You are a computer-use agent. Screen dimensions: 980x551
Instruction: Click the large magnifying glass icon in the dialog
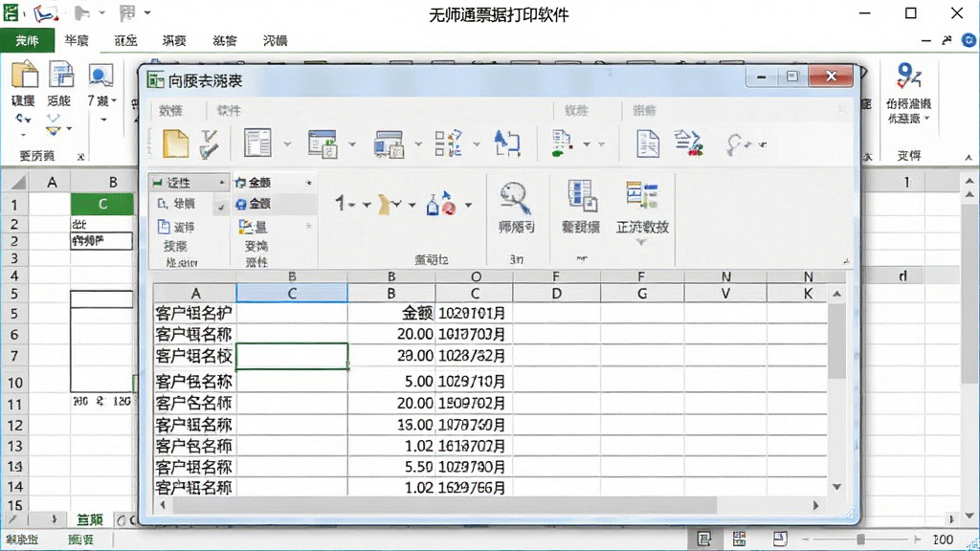point(516,198)
